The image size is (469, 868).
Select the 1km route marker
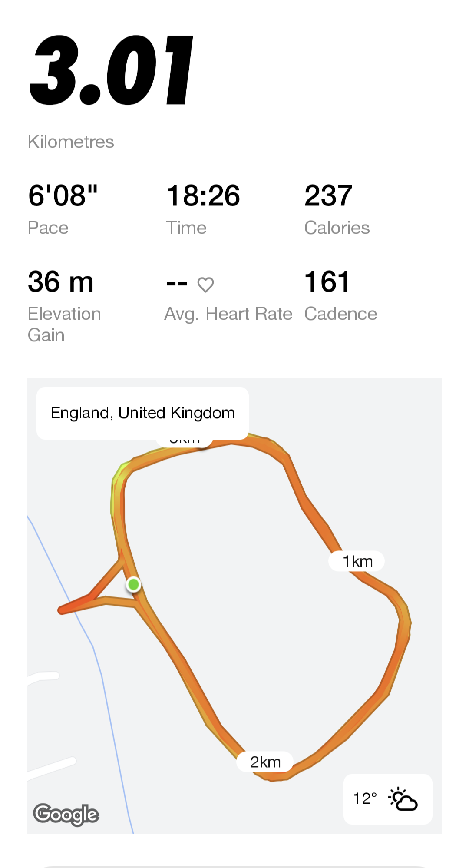[x=357, y=561]
